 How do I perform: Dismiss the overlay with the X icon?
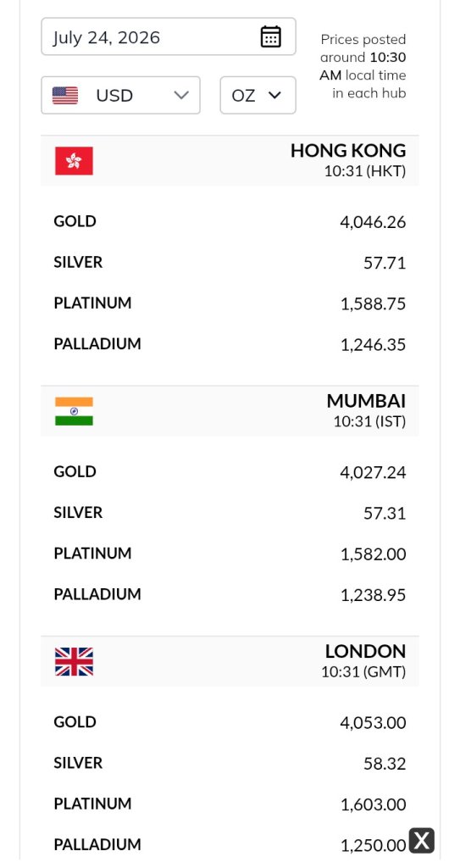click(x=422, y=841)
